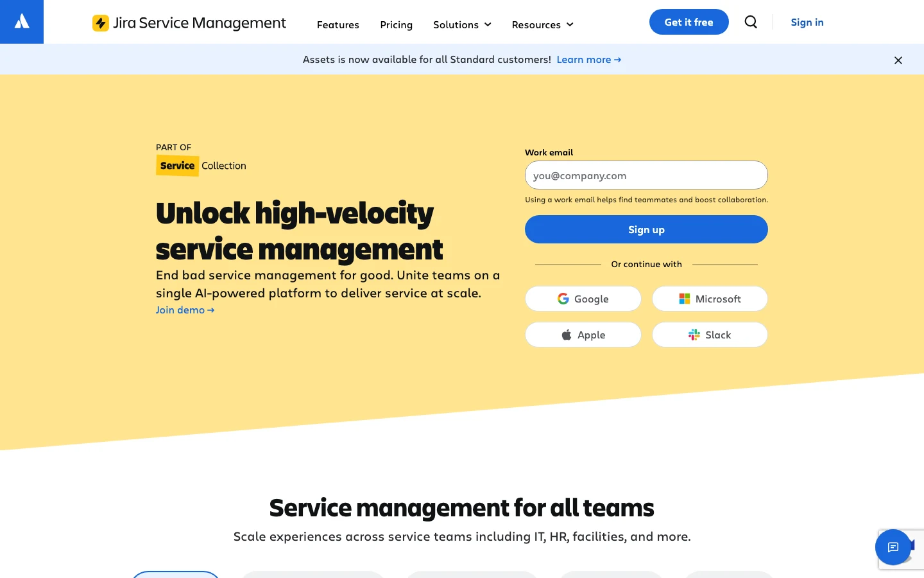Open the Features menu item
The height and width of the screenshot is (578, 924).
[x=338, y=24]
